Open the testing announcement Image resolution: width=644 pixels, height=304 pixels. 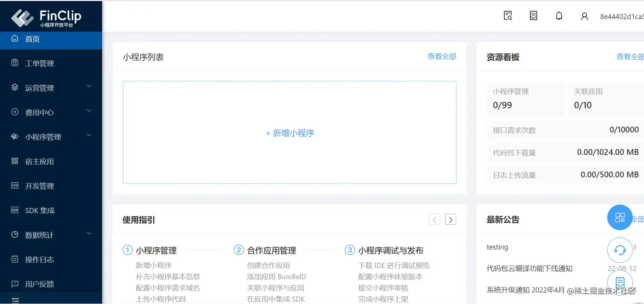497,247
